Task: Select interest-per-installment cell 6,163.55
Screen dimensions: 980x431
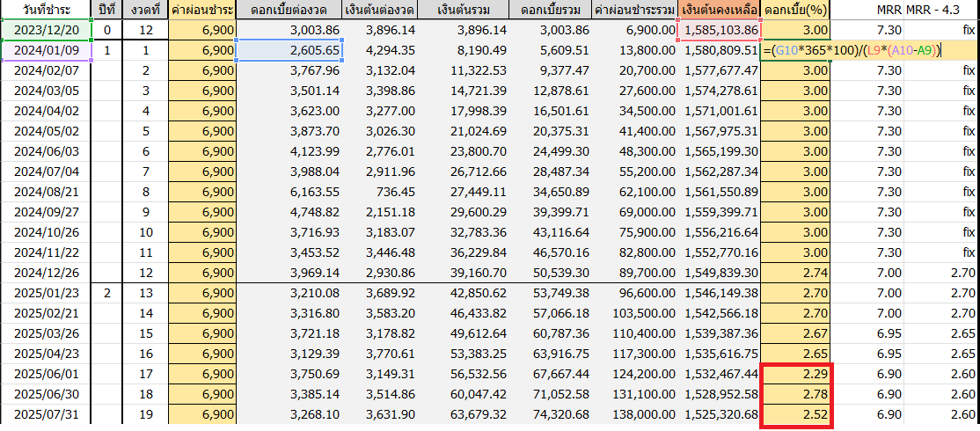Action: click(289, 192)
